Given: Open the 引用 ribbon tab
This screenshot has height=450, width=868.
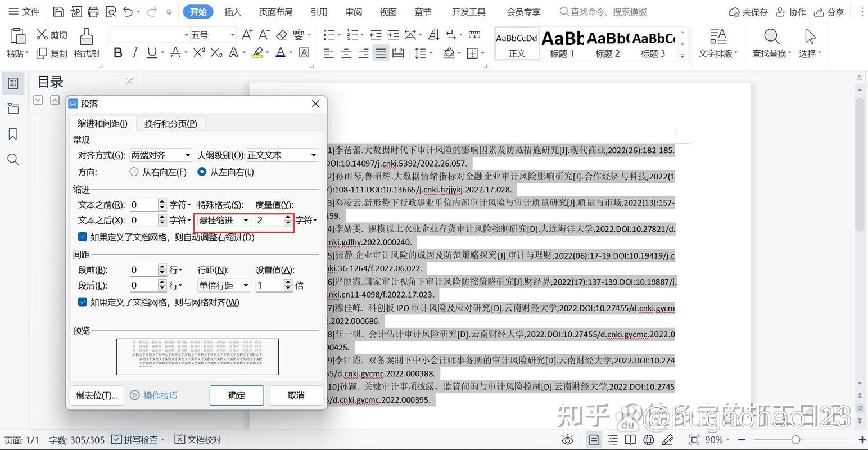Looking at the screenshot, I should [319, 12].
